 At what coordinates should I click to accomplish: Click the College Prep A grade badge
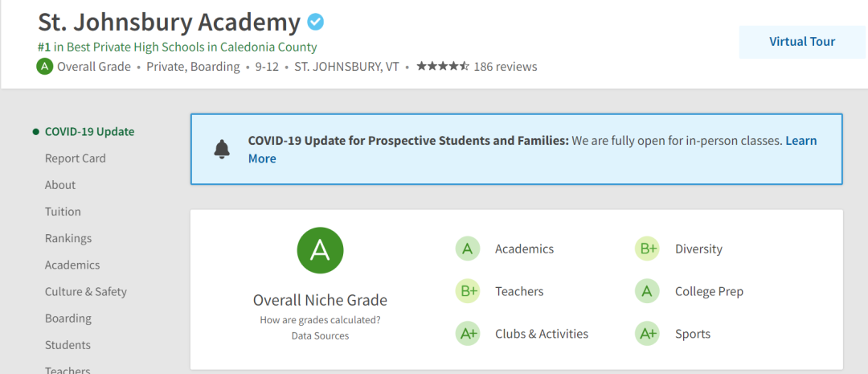tap(647, 291)
